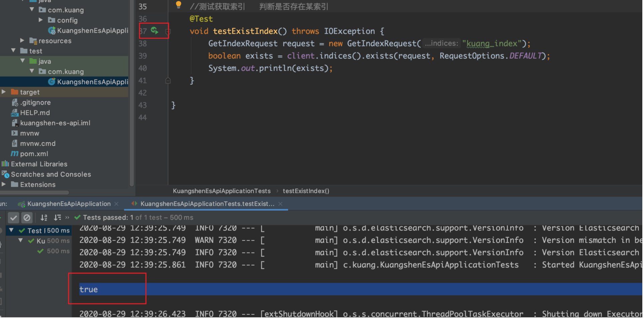This screenshot has width=644, height=318.
Task: Click the orange target folder icon
Action: pyautogui.click(x=14, y=92)
